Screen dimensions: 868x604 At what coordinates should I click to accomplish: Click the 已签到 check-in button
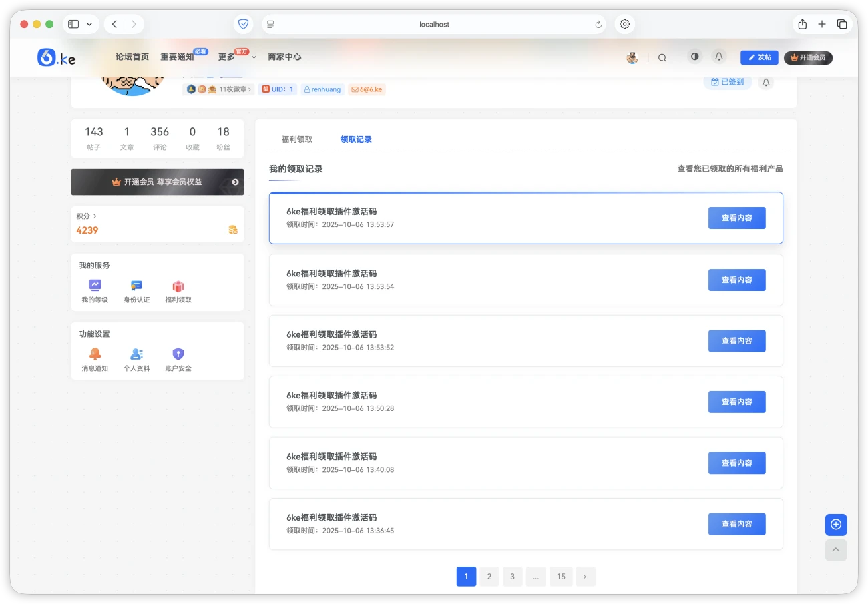727,82
